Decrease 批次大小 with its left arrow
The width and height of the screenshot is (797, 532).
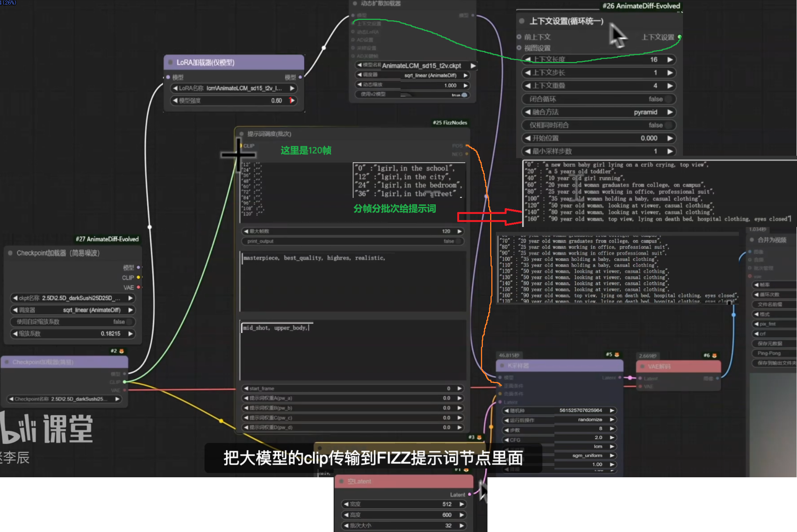[x=346, y=525]
